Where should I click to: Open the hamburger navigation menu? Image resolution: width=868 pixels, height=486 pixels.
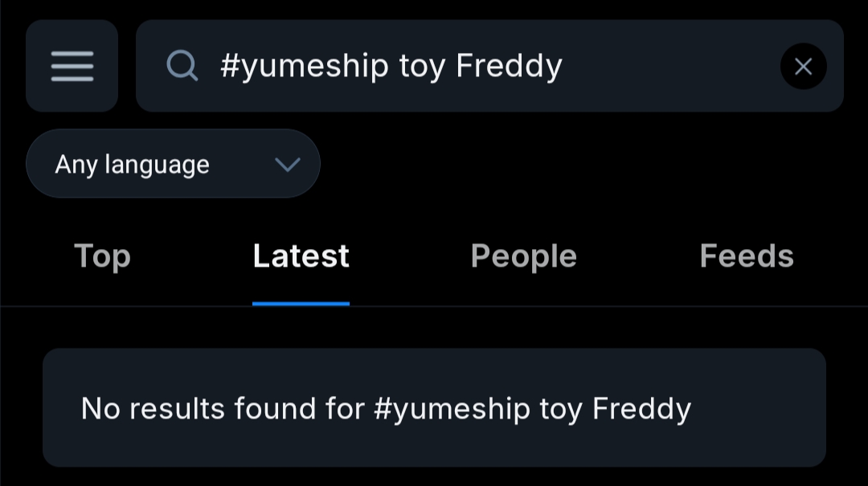point(72,66)
